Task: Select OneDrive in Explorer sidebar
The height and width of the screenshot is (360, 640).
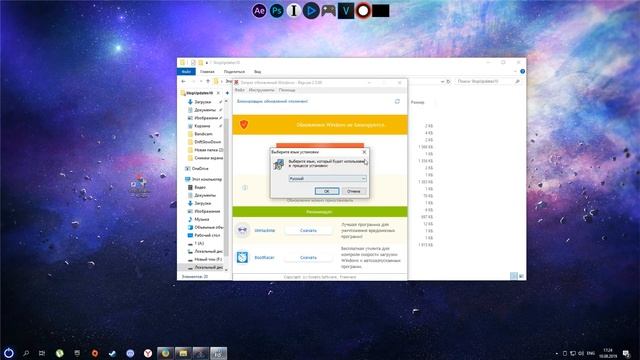Action: 200,169
